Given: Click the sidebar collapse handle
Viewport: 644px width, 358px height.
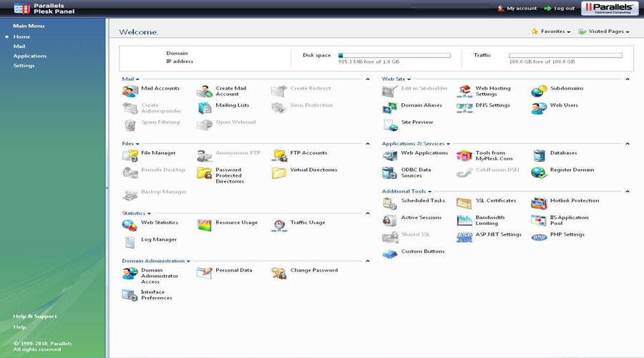Looking at the screenshot, I should [107, 188].
